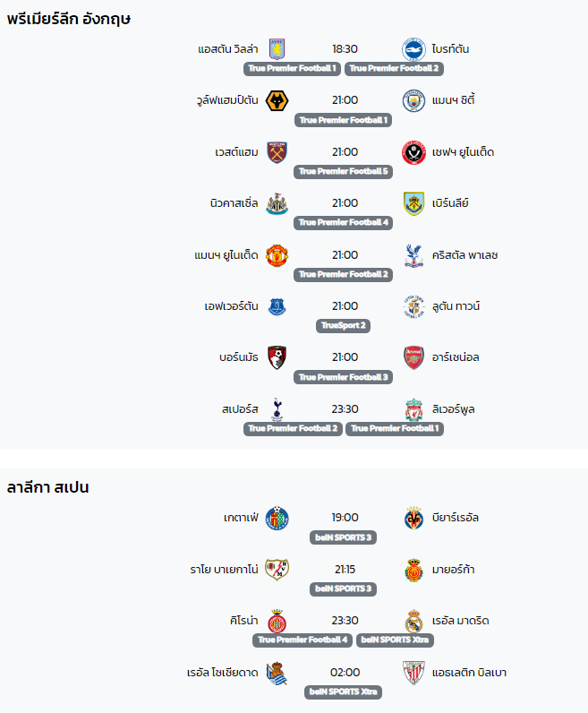This screenshot has width=588, height=713.
Task: Click the Everton team name
Action: click(x=231, y=306)
